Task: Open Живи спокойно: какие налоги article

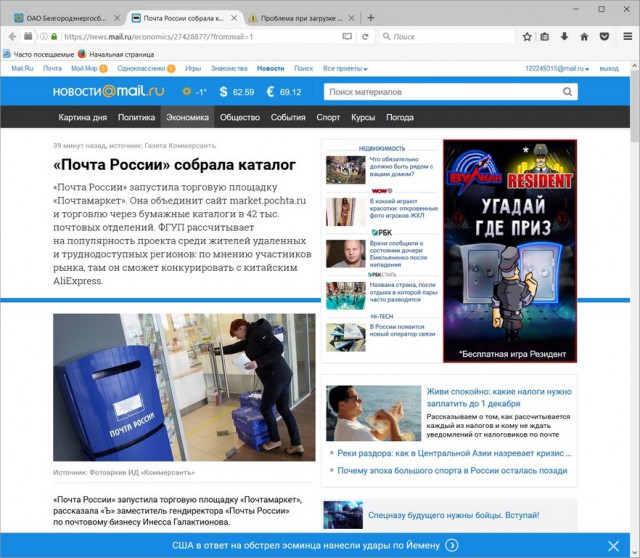Action: pyautogui.click(x=499, y=398)
